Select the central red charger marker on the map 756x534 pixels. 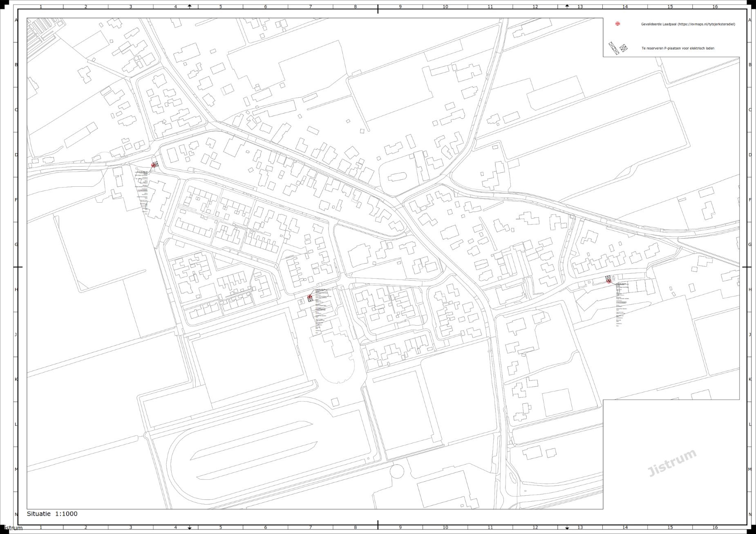tap(310, 297)
